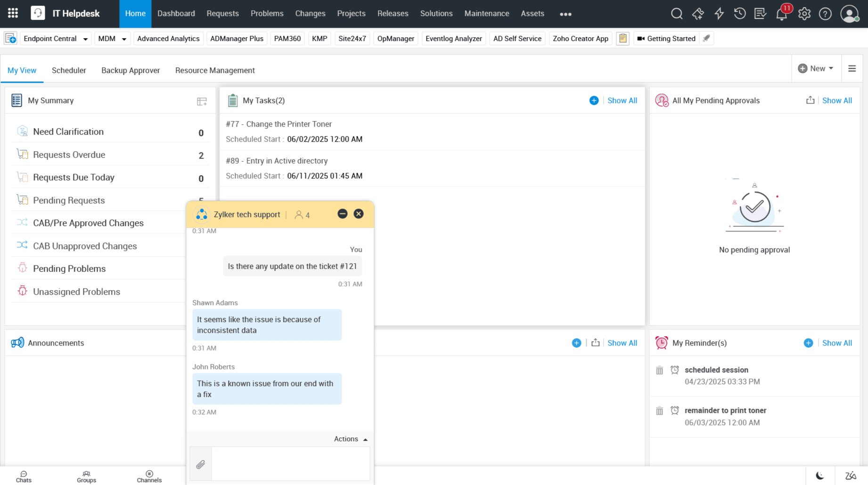This screenshot has width=868, height=485.
Task: Click the quick actions lightning icon
Action: 719,14
